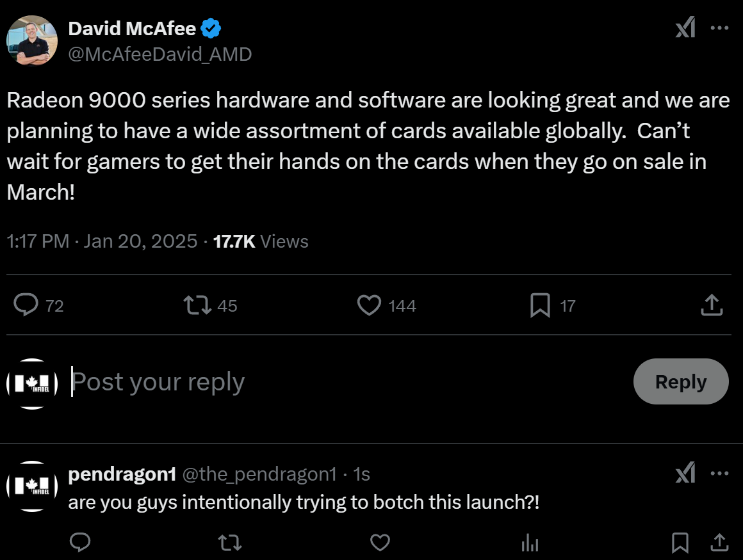Like pendragon1's reply
Screen dimensions: 743x560
click(380, 543)
